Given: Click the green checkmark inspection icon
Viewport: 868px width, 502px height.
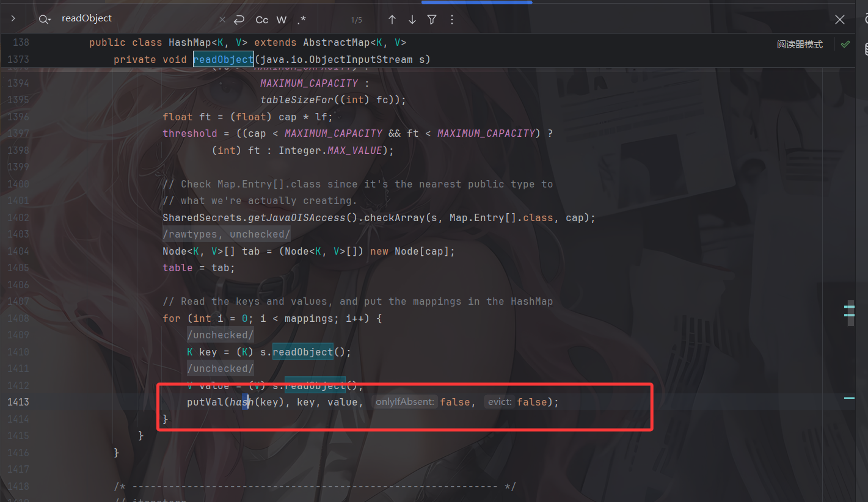Looking at the screenshot, I should tap(845, 45).
